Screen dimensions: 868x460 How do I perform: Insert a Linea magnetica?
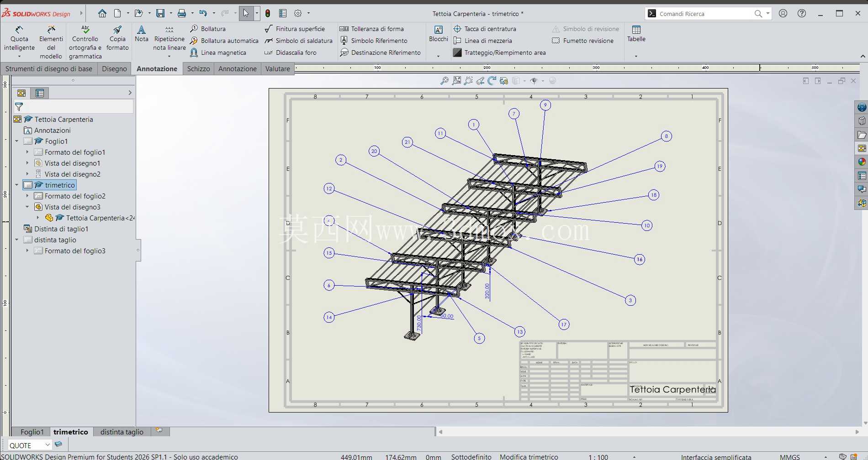pyautogui.click(x=218, y=52)
